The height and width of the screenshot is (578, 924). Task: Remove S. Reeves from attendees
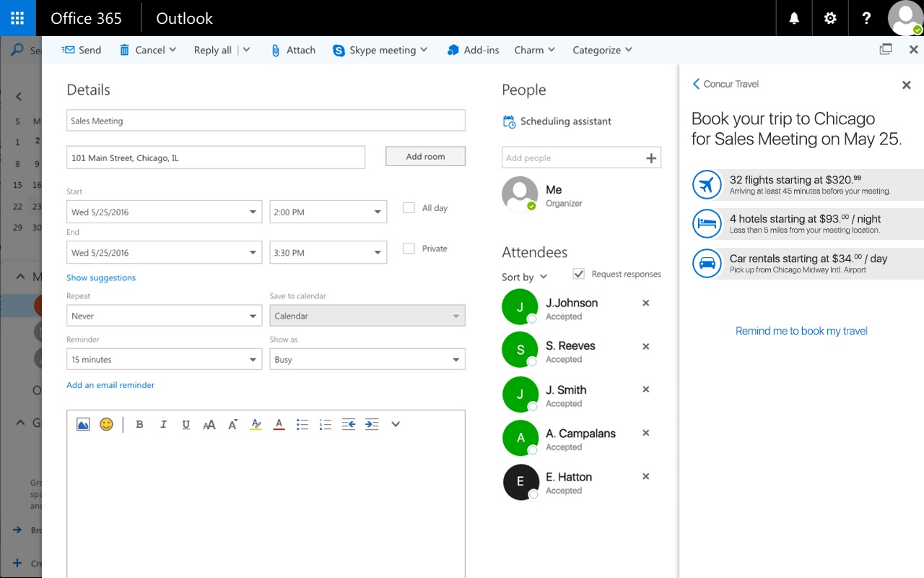[x=646, y=347]
